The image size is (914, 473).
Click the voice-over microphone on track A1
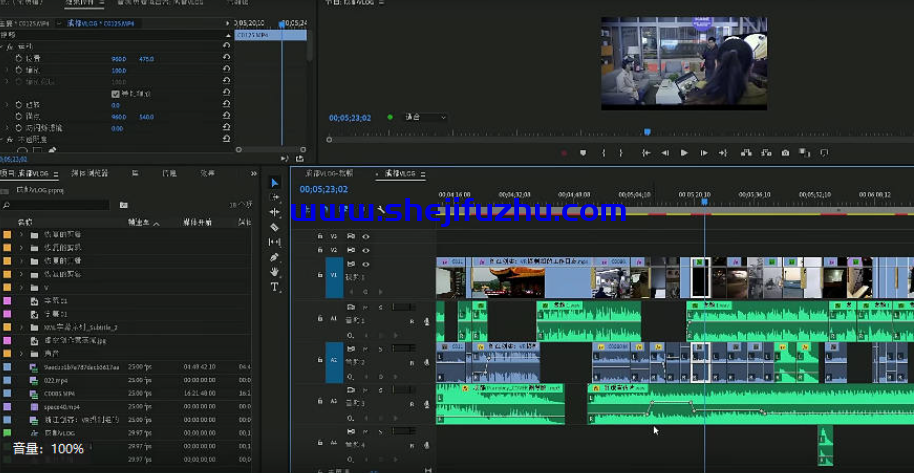[426, 321]
